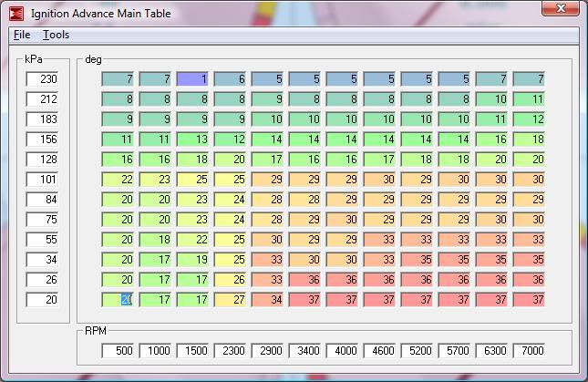
Task: Click the 156 kPa load bin field
Action: click(42, 139)
